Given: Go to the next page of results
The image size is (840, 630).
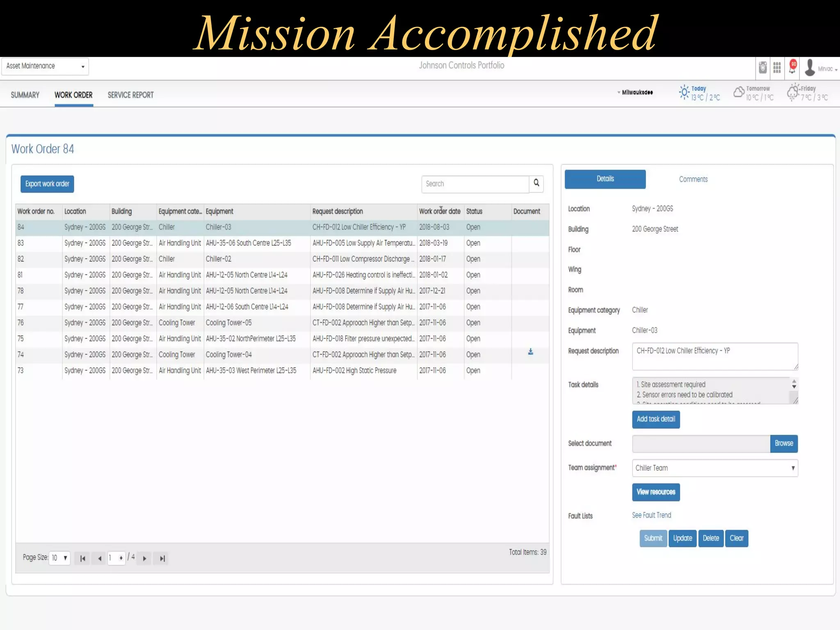Looking at the screenshot, I should (144, 558).
